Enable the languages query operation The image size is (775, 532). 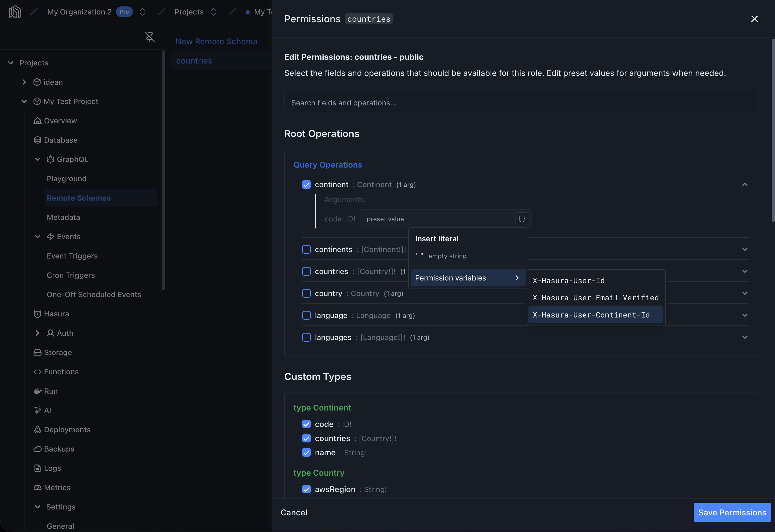coord(306,337)
